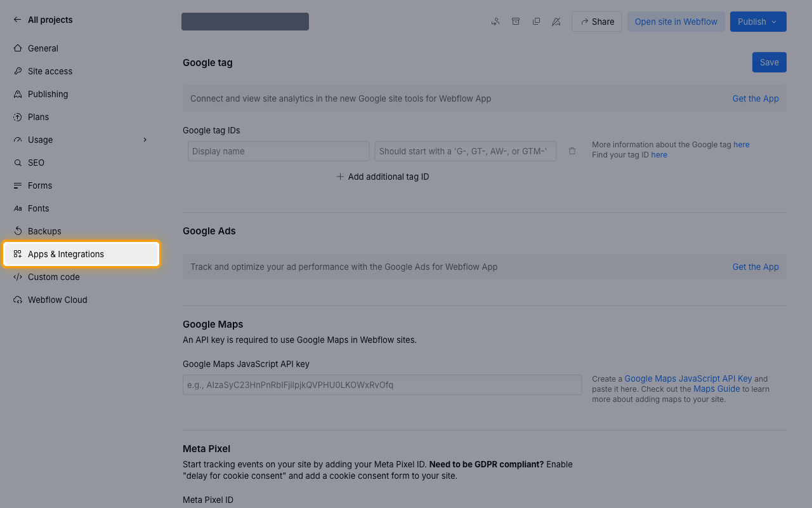Screen dimensions: 812x508
Task: Open the 'here' link to find tag ID
Action: click(659, 155)
